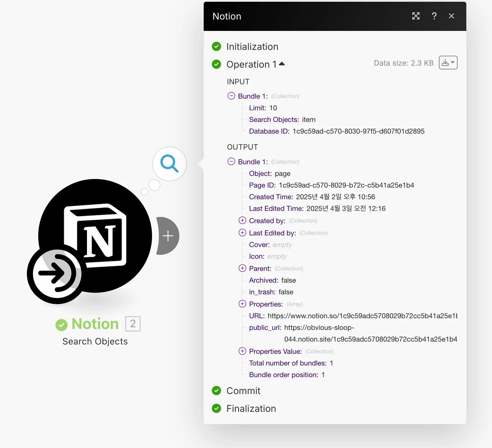The height and width of the screenshot is (448, 492).
Task: Click the OUTPUT section heading
Action: (242, 147)
